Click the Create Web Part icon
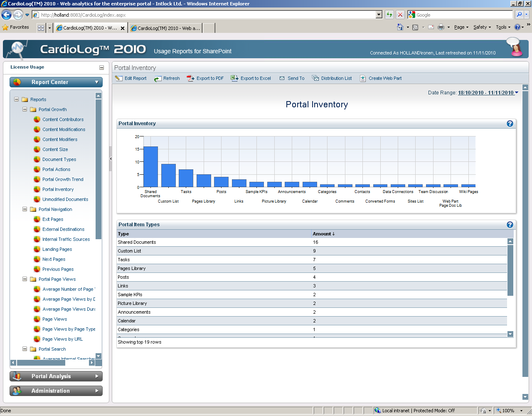This screenshot has width=532, height=416. [x=363, y=78]
